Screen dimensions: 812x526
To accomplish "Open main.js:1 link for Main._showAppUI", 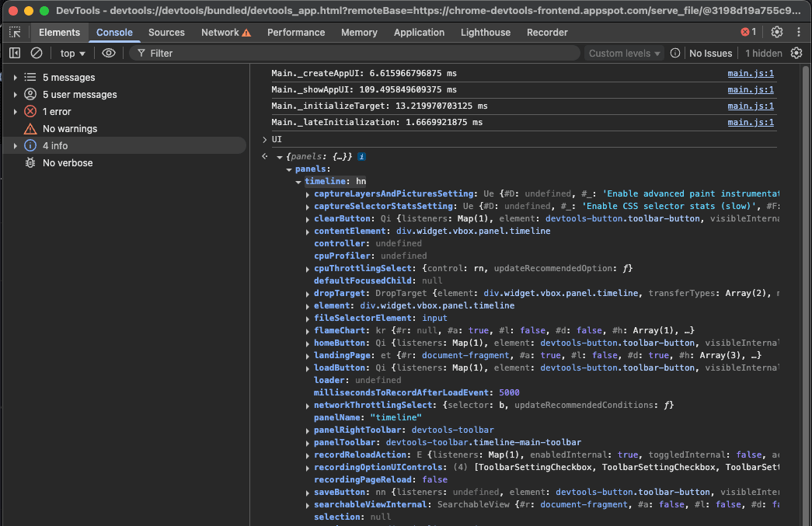I will pos(751,90).
